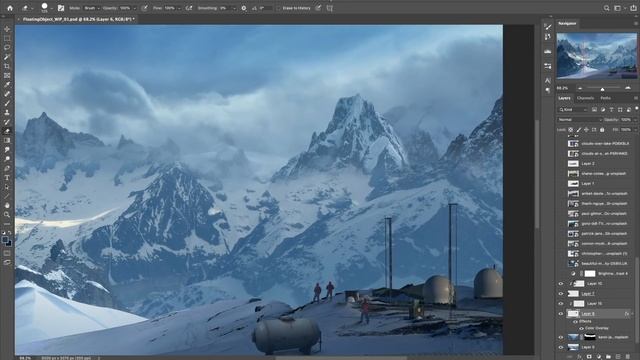This screenshot has height=360, width=640.
Task: Hide Layer 6 with its eye icon
Action: point(561,314)
